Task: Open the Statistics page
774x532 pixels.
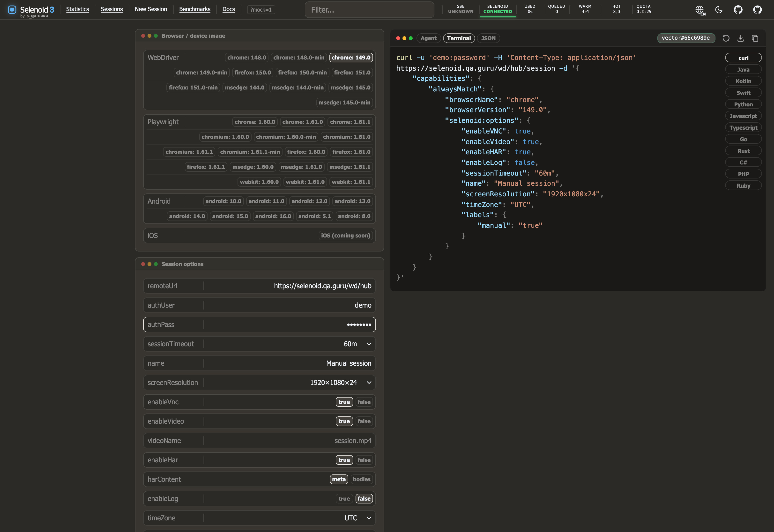Action: (x=77, y=9)
